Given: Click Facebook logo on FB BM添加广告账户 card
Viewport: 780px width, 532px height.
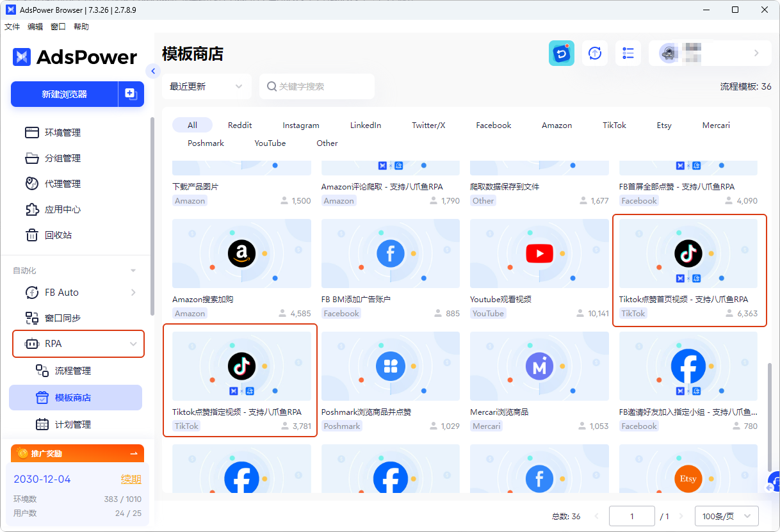Looking at the screenshot, I should point(391,254).
